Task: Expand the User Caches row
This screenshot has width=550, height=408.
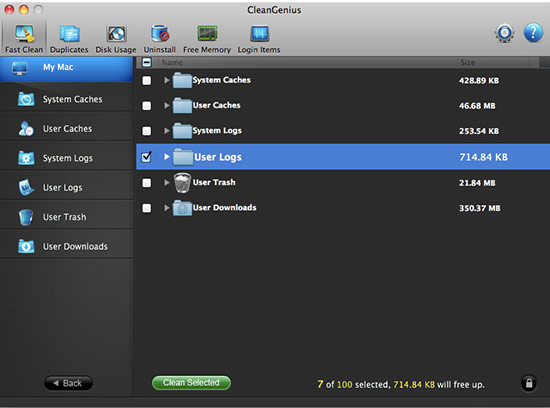Action: click(167, 106)
